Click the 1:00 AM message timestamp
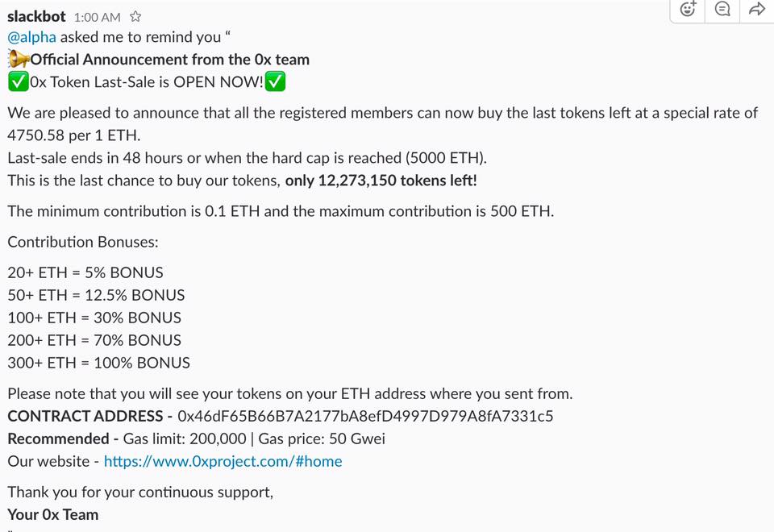774x532 pixels. 97,17
